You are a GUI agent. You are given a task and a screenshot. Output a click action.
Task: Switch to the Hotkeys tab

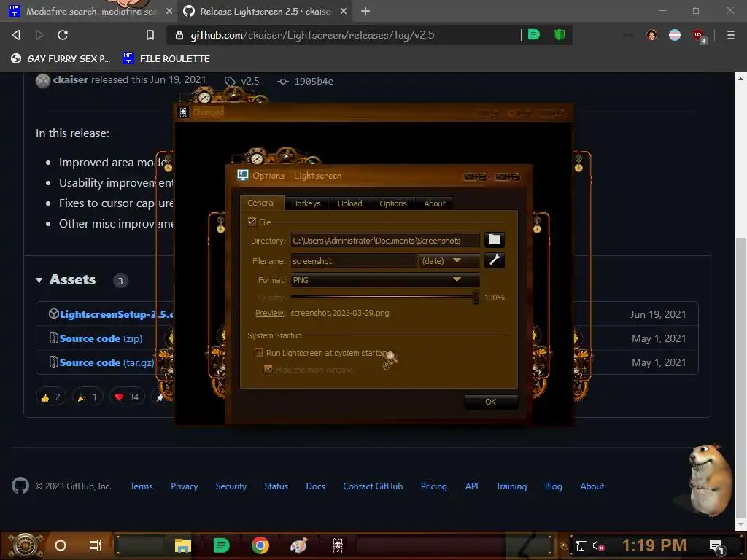(x=306, y=203)
